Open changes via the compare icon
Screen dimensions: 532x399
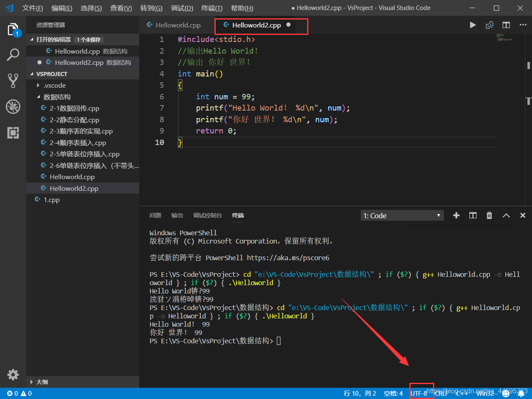[x=490, y=25]
